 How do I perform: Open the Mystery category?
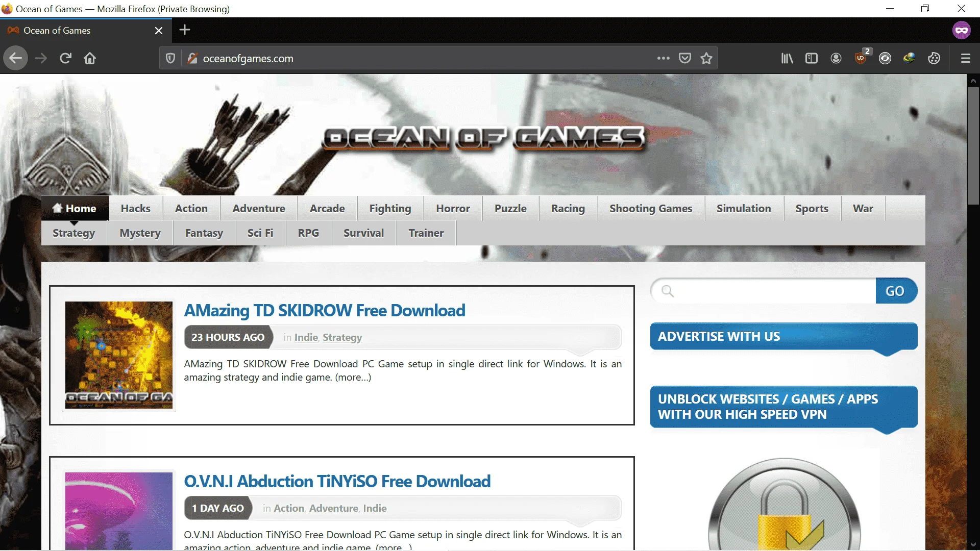(140, 233)
